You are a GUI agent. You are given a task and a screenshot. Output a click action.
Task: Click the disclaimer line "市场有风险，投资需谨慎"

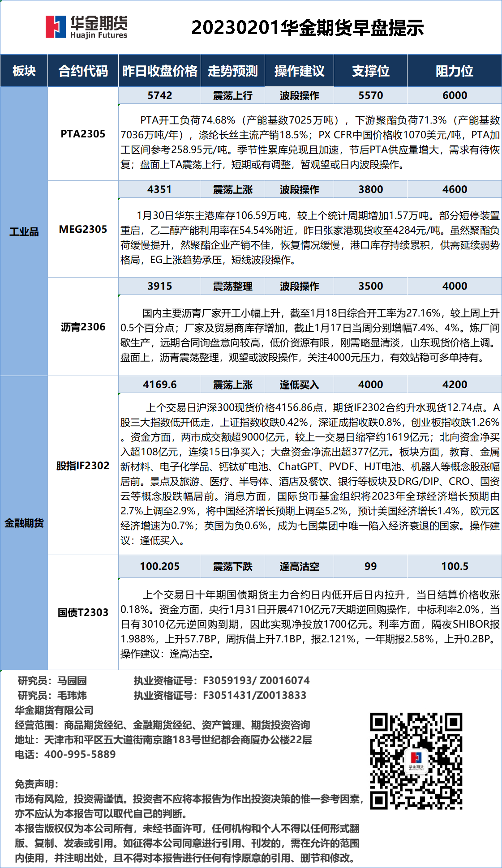[189, 799]
